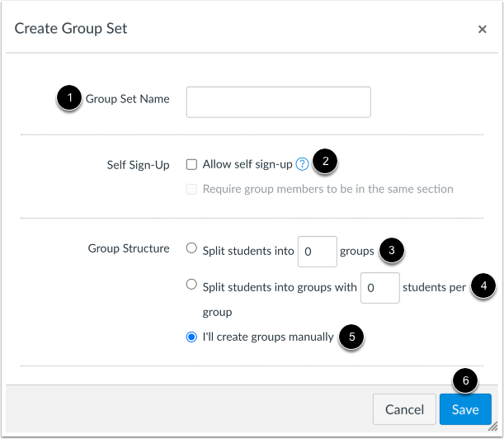Click the number of groups input box
This screenshot has width=504, height=439.
[x=317, y=251]
